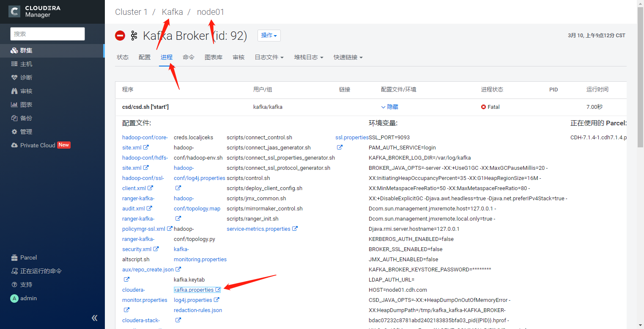
Task: Expand the 堆栈日志 dropdown tab
Action: (309, 57)
